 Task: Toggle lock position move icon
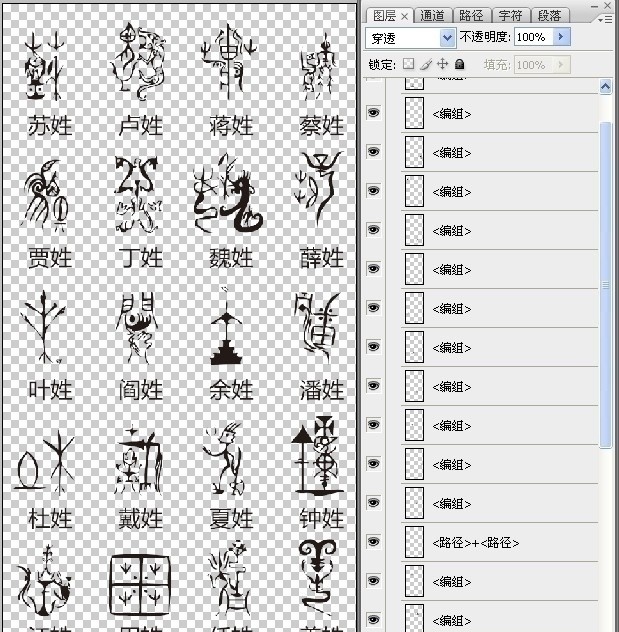coord(442,64)
